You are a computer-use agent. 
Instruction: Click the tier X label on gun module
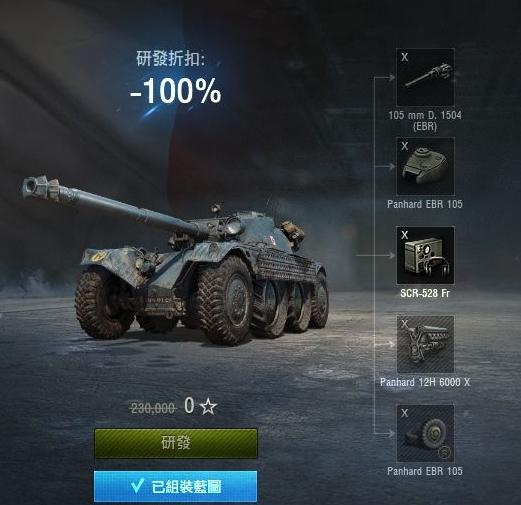[x=404, y=57]
